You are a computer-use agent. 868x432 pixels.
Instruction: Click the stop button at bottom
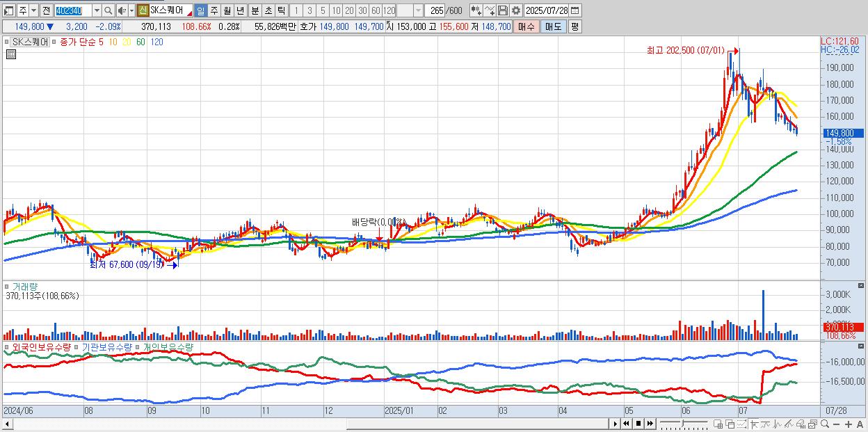(x=638, y=424)
